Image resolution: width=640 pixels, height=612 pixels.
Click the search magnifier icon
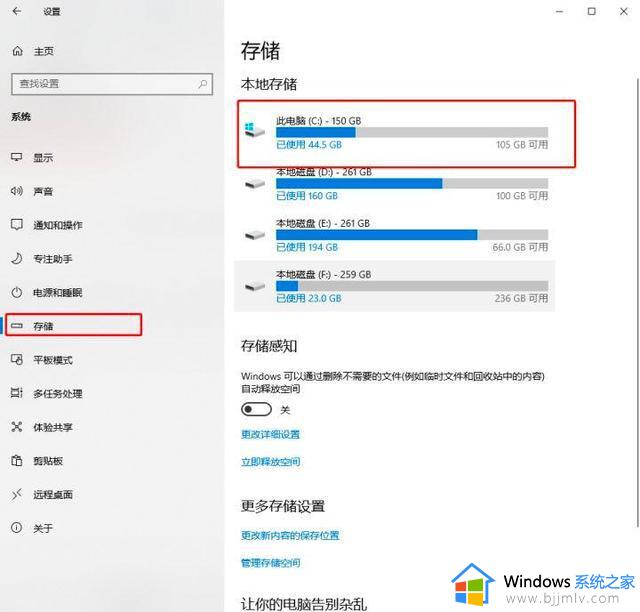202,84
